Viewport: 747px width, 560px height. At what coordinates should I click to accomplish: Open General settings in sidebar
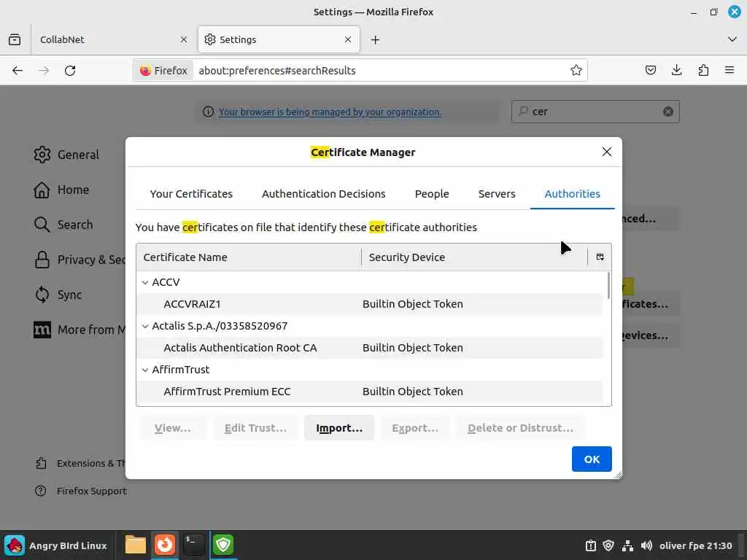pos(66,155)
